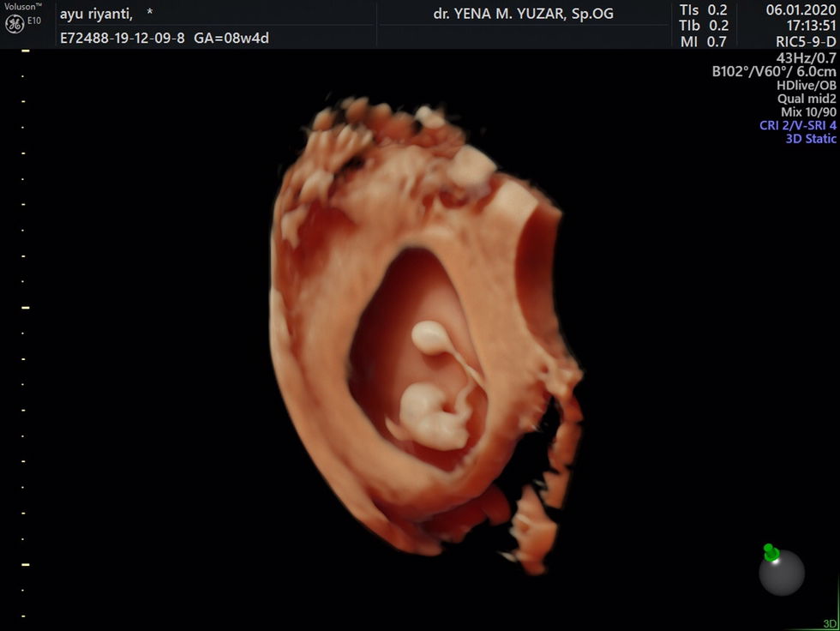Image resolution: width=840 pixels, height=631 pixels.
Task: Click the green light source pin
Action: pyautogui.click(x=770, y=552)
